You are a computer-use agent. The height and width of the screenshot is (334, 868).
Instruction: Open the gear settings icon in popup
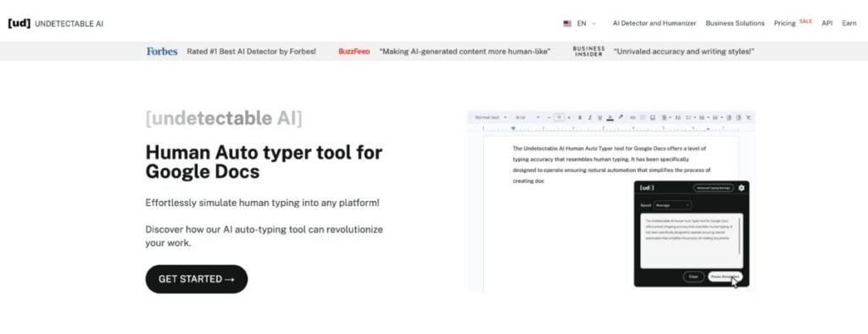click(x=742, y=188)
